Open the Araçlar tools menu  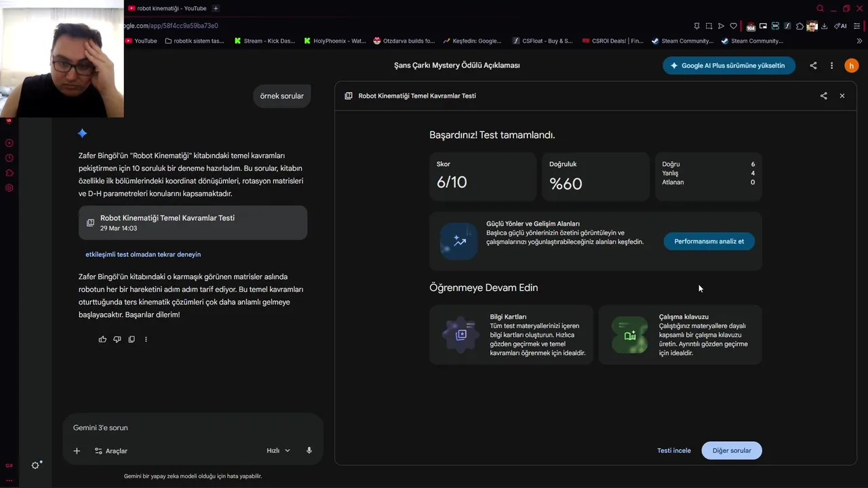[111, 451]
